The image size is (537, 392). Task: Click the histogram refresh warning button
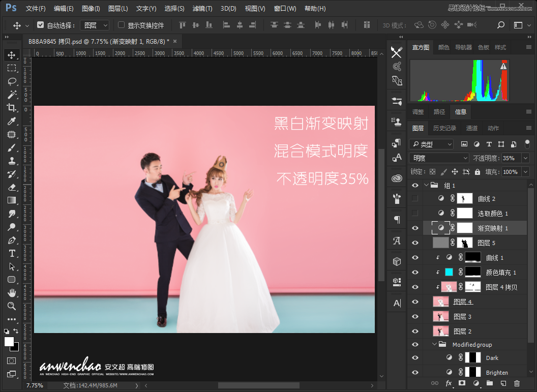point(503,66)
